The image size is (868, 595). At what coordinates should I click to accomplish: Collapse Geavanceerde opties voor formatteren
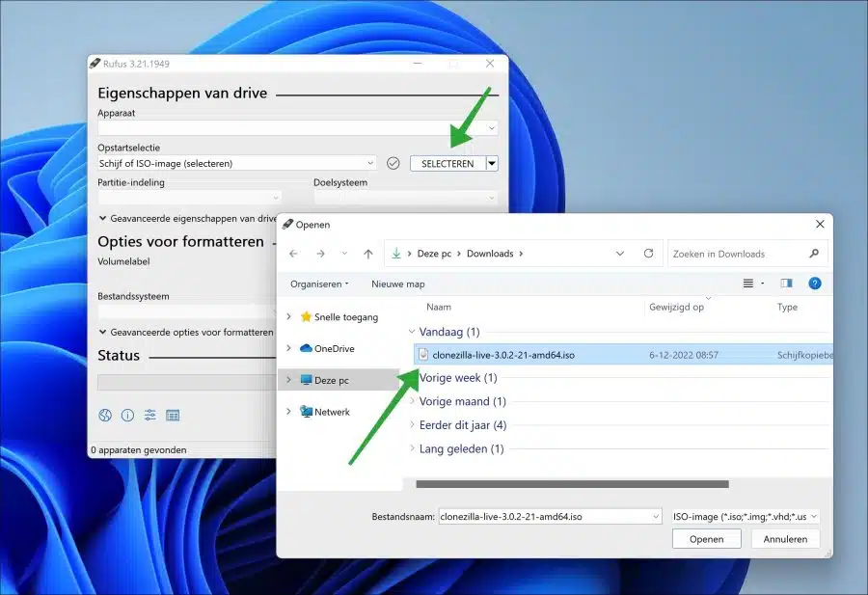(x=102, y=332)
